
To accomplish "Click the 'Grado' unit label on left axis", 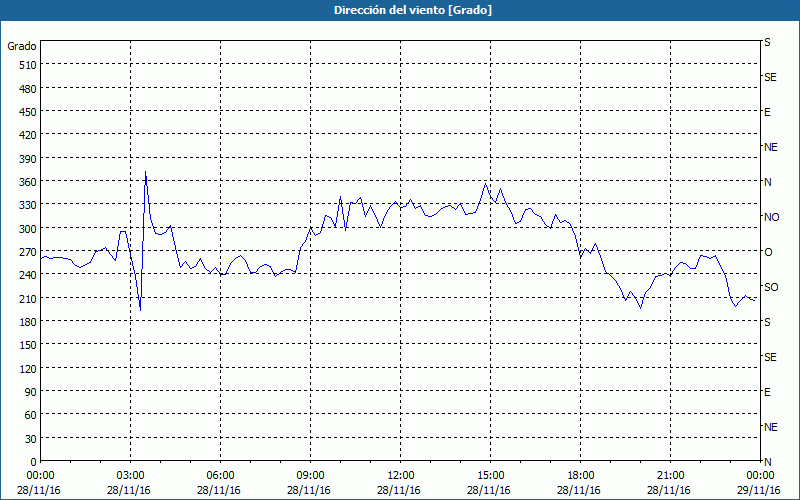I will [x=22, y=46].
